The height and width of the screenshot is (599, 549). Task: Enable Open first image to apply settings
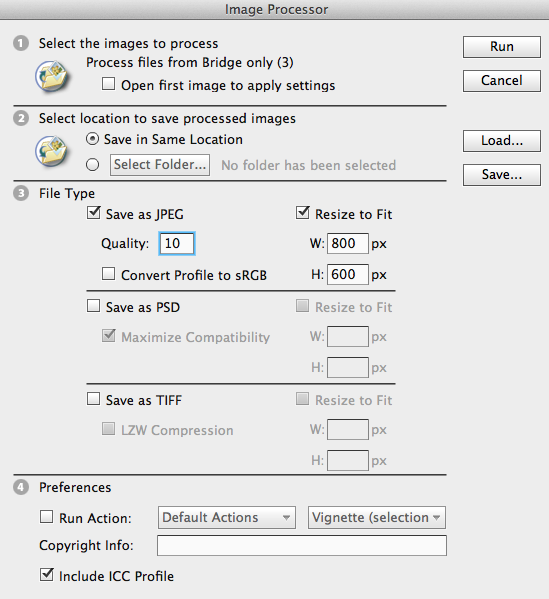click(x=109, y=84)
